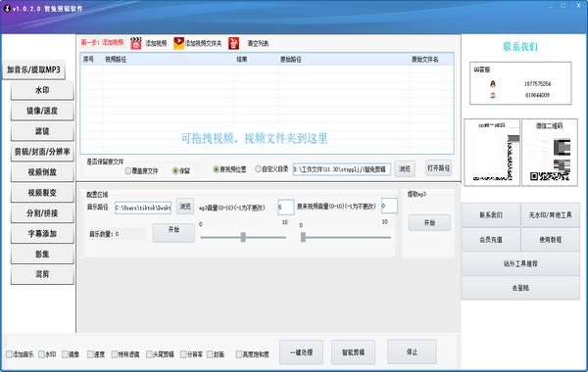Click the mp3音量 value box
588x372 pixels.
tap(286, 207)
